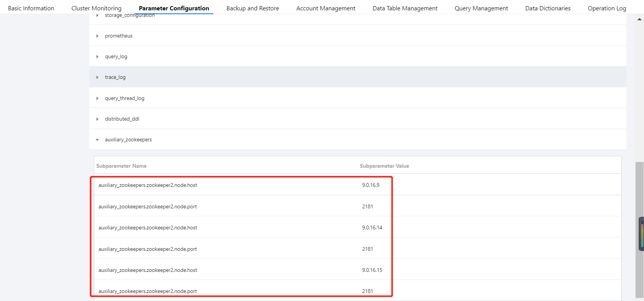Open the Cluster Monitoring tab
The height and width of the screenshot is (301, 644).
tap(96, 8)
